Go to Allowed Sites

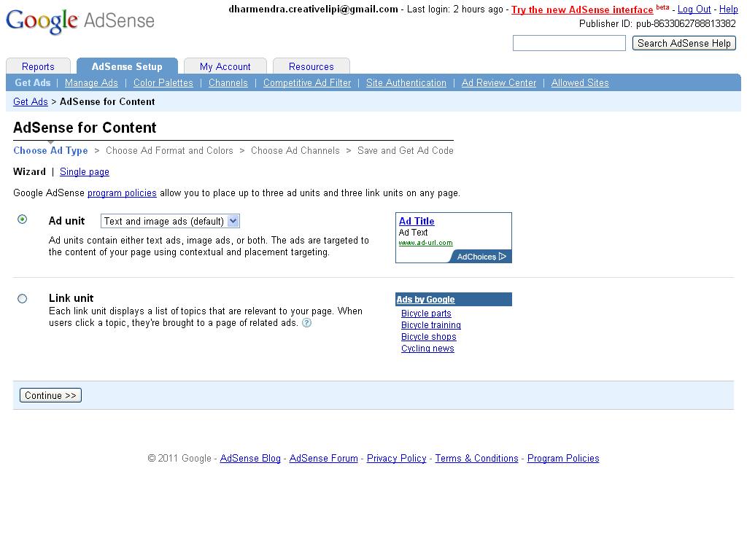(x=580, y=83)
